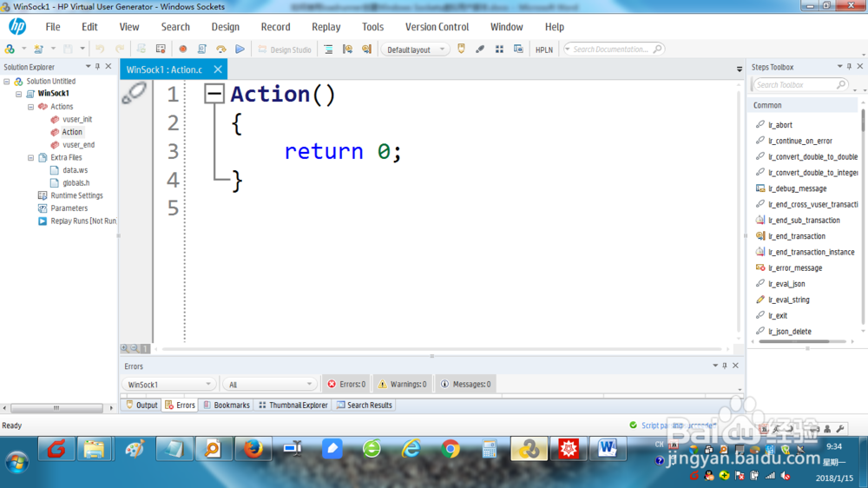Pin the Steps Toolbox panel

850,67
